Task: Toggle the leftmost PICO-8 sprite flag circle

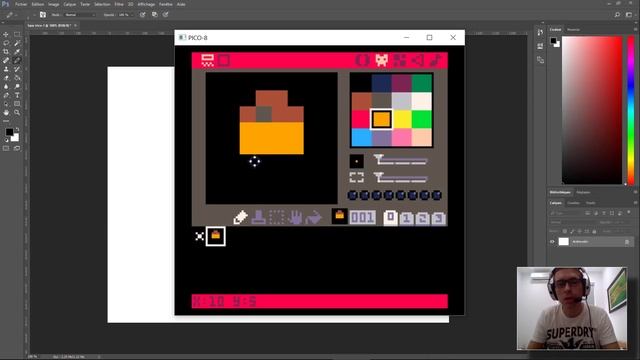Action: [x=353, y=196]
